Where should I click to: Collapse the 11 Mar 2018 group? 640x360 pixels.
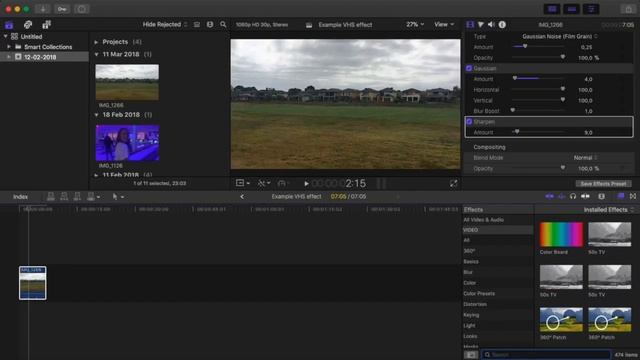point(96,54)
